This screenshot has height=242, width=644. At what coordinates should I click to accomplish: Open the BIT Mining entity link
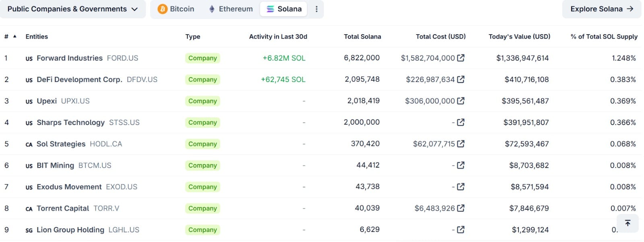tap(55, 165)
